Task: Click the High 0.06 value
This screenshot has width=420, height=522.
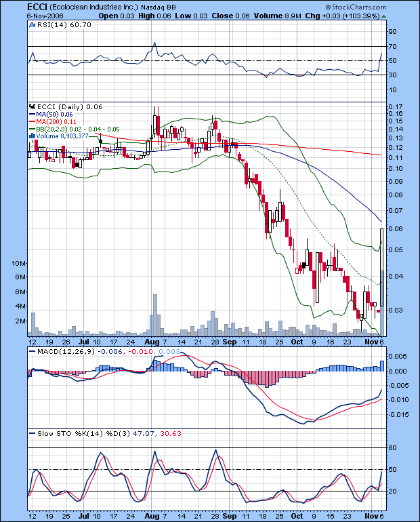Action: 154,16
